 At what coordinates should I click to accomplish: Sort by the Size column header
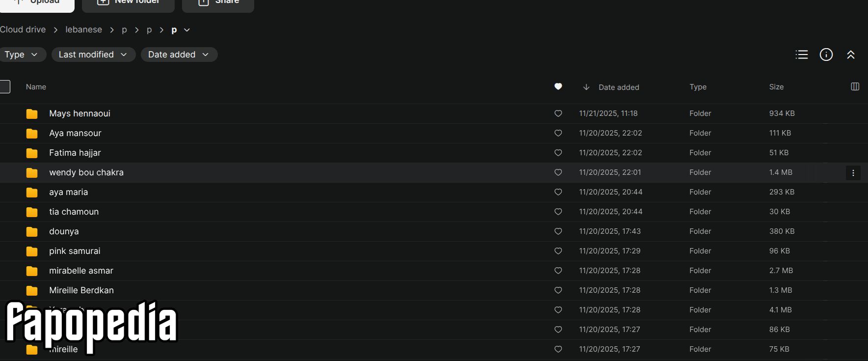click(776, 87)
